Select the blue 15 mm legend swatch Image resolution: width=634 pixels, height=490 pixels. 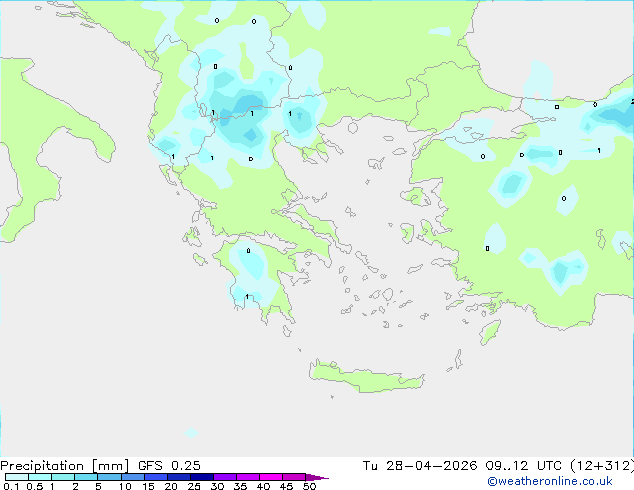click(156, 477)
